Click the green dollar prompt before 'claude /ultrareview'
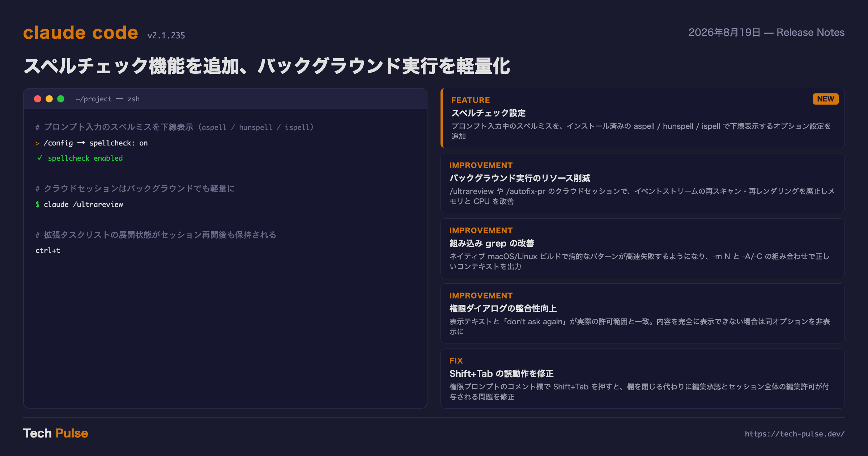Screen dimensions: 868x456 37,204
